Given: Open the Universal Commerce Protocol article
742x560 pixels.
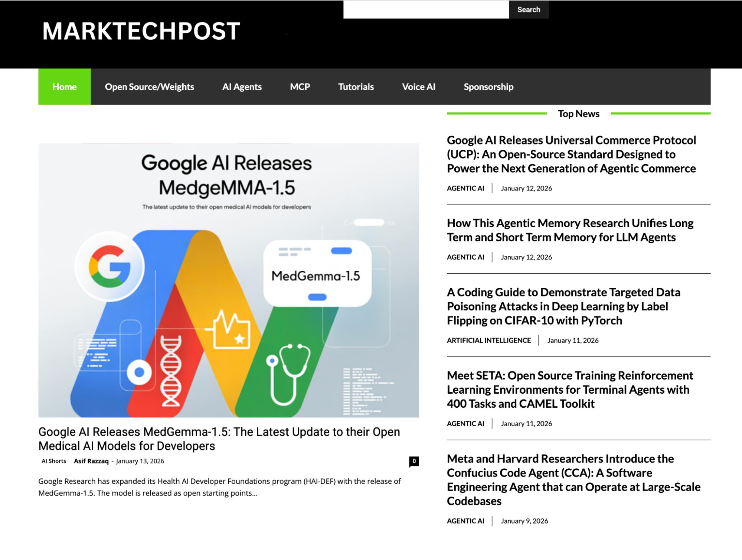Looking at the screenshot, I should pyautogui.click(x=571, y=154).
